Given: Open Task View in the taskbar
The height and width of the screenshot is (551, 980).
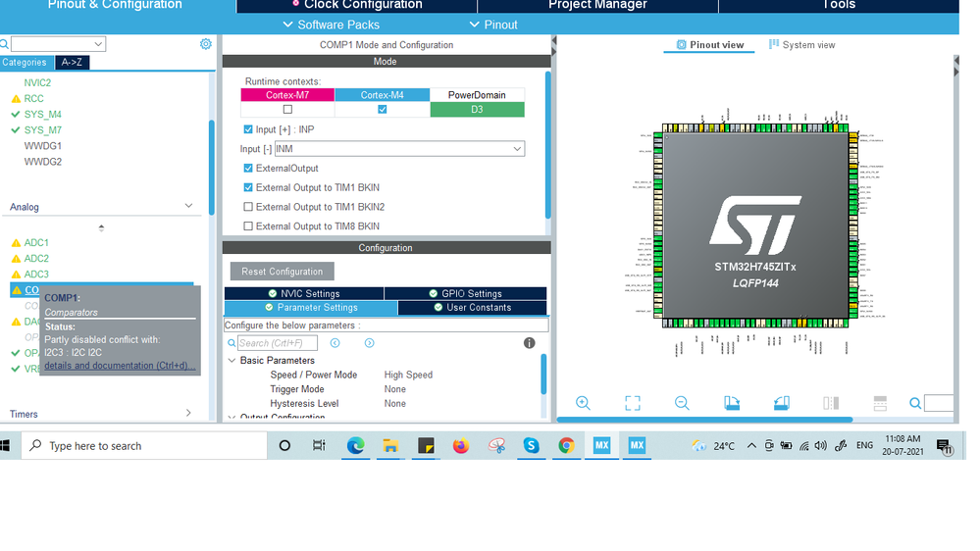Looking at the screenshot, I should [x=319, y=445].
